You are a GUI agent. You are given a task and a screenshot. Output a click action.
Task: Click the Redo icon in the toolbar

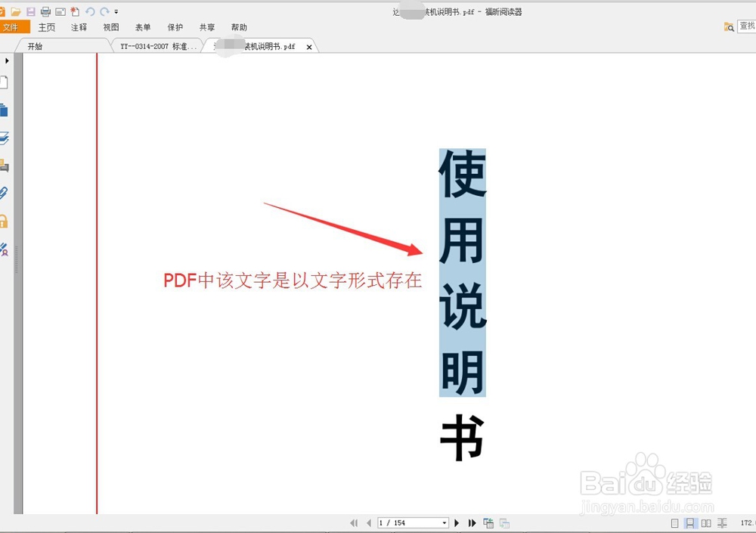pos(104,11)
